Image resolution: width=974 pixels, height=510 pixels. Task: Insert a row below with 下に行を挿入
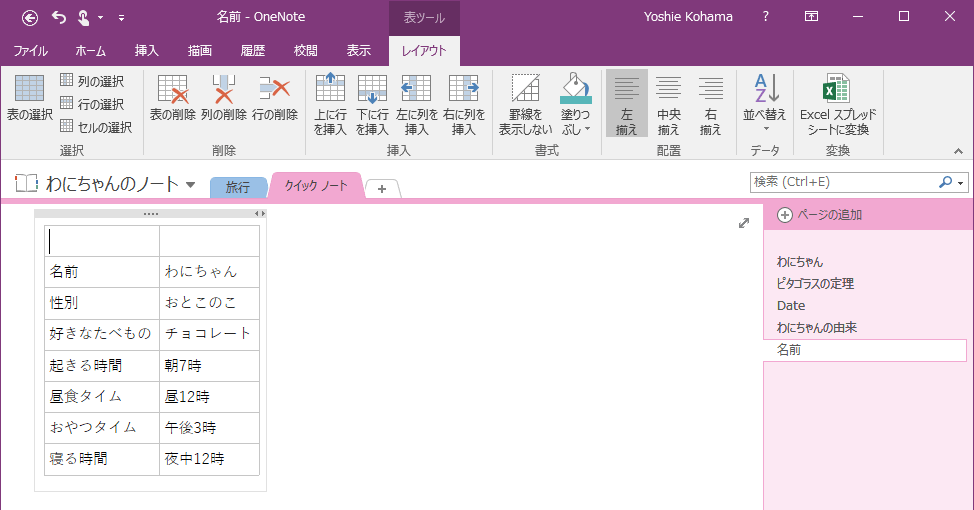click(373, 104)
